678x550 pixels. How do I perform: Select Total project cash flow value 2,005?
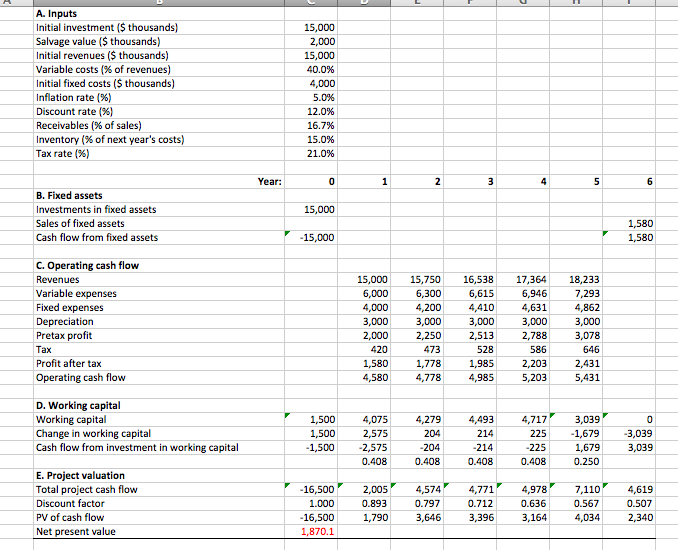point(364,489)
